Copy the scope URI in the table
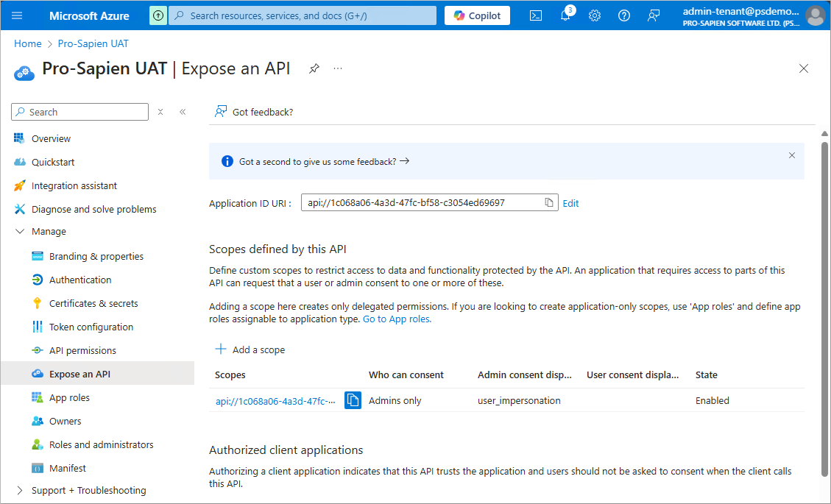Image resolution: width=831 pixels, height=504 pixels. point(353,400)
